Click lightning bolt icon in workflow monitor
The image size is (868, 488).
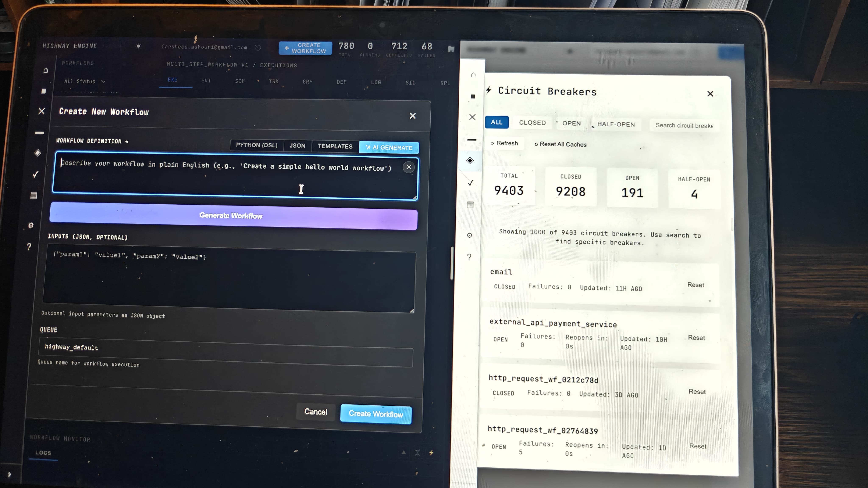tap(431, 453)
